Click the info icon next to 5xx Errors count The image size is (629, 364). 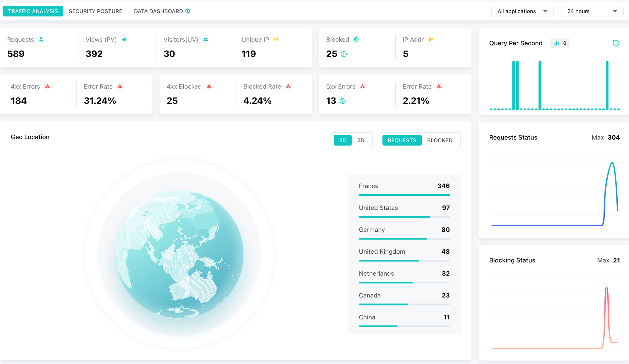tap(343, 101)
